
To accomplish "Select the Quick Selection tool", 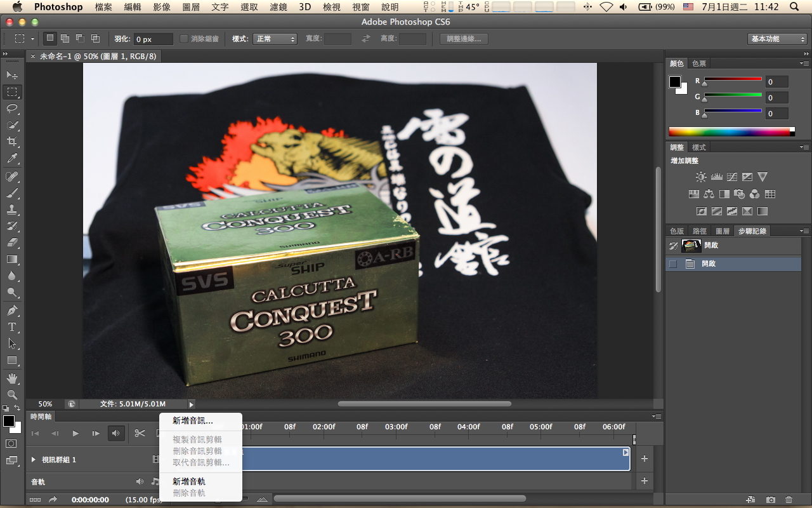I will pos(12,125).
